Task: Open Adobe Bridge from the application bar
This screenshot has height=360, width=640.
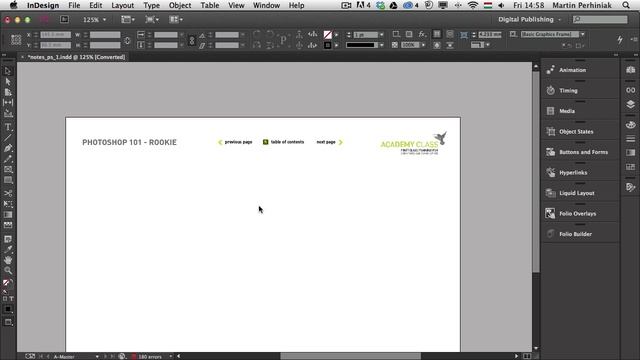Action: (x=64, y=19)
